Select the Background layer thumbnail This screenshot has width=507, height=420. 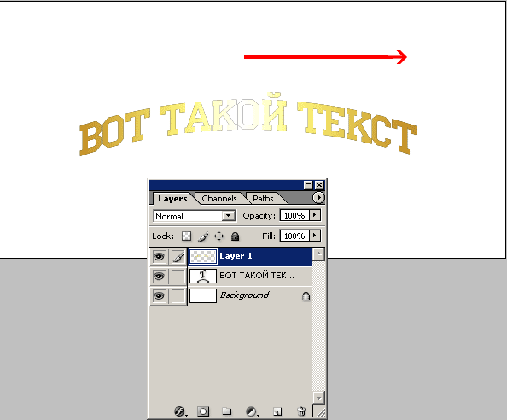click(x=203, y=296)
